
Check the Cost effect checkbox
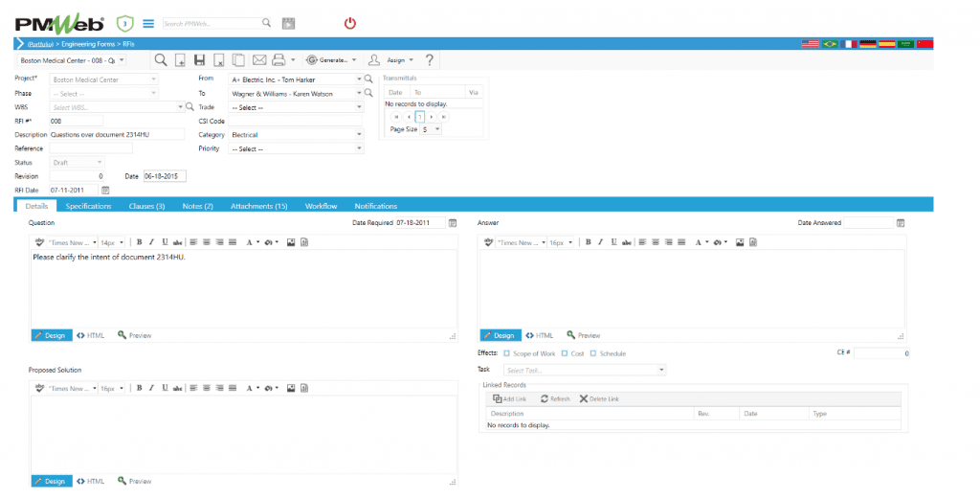coord(565,353)
